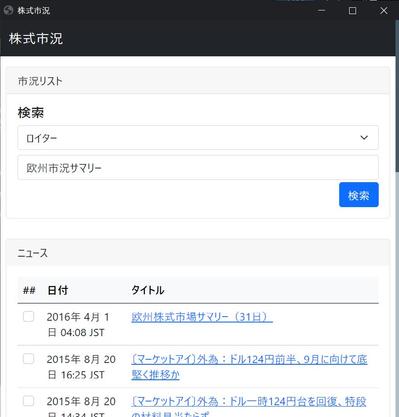
Task: Tick checkbox for 2016年 4月 1日 04:08 row
Action: (28, 316)
